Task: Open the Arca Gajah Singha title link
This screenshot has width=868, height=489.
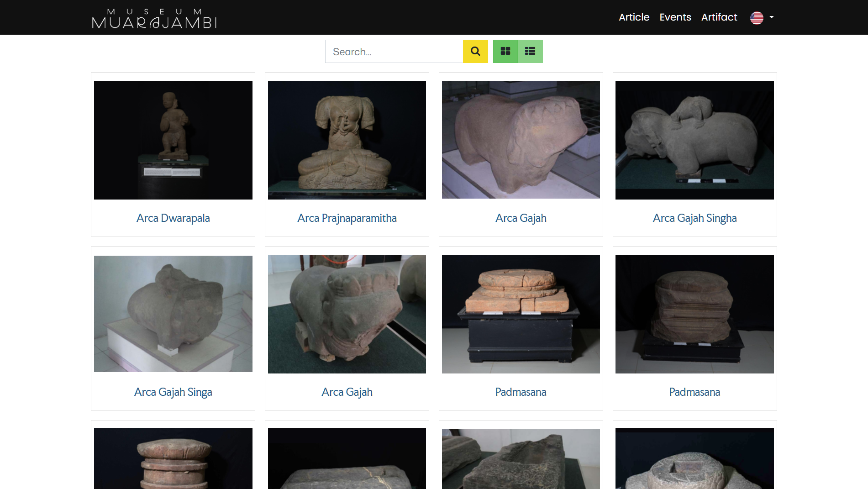Action: point(694,218)
